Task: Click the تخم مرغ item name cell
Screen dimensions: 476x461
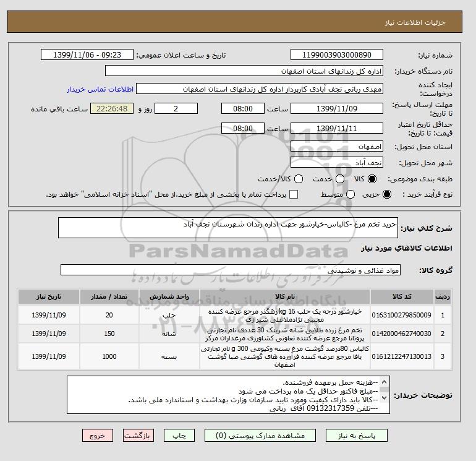Action: 285,334
